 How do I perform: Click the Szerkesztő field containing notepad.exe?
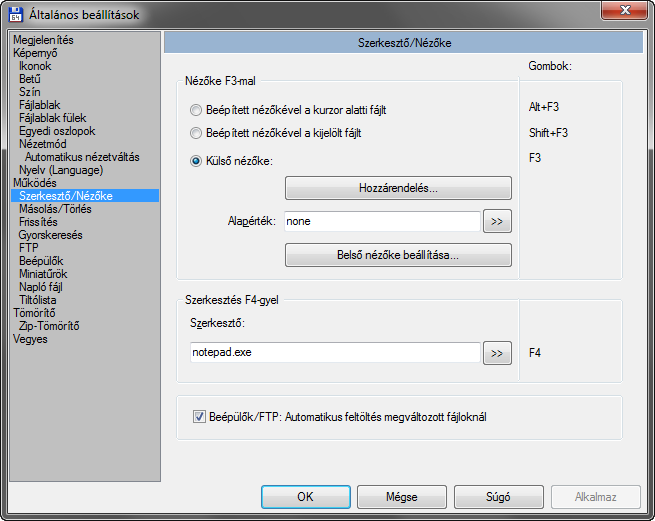coord(335,352)
